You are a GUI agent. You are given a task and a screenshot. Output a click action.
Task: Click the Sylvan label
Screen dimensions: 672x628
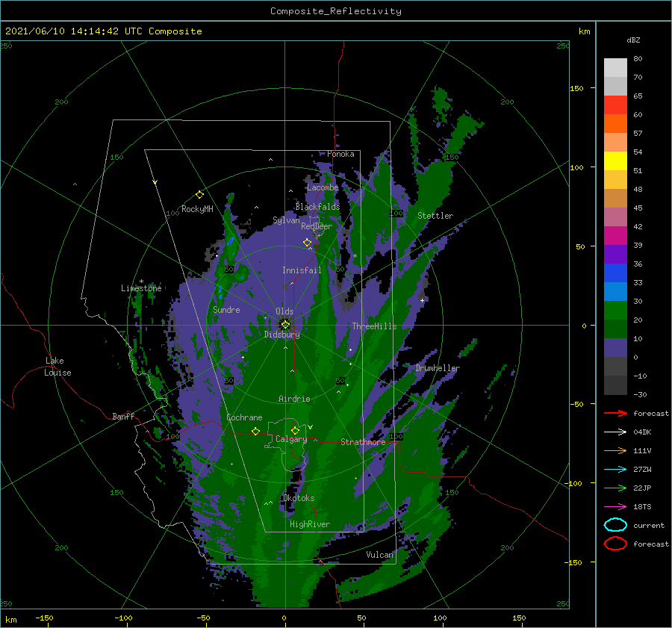pyautogui.click(x=286, y=220)
